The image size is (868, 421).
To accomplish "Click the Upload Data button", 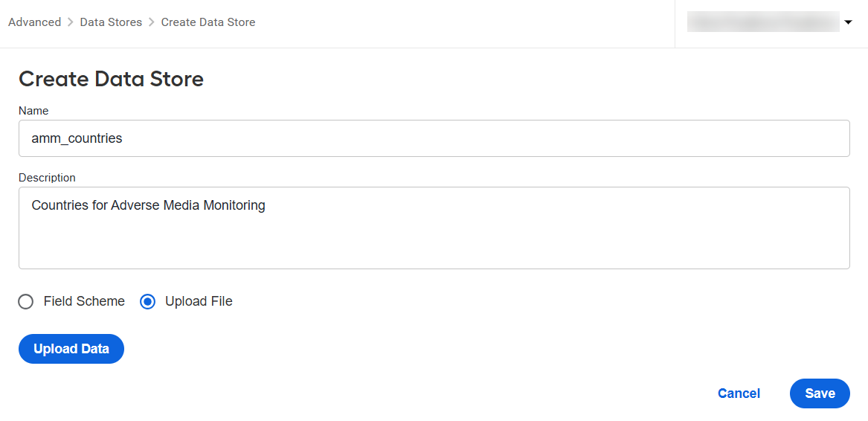I will coord(71,349).
